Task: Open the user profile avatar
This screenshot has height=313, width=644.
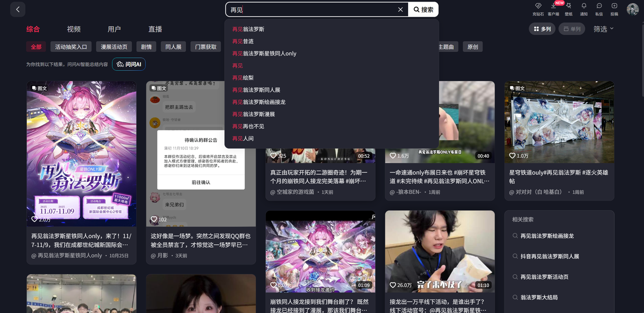Action: (632, 9)
